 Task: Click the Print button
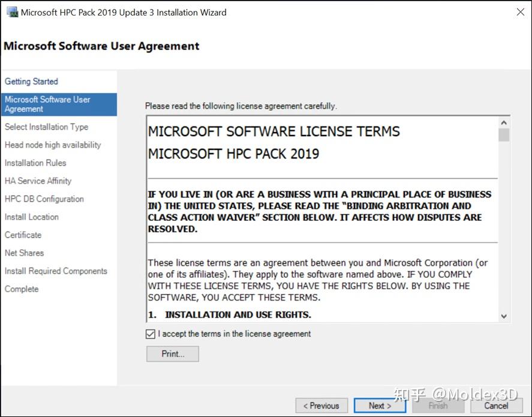tap(172, 353)
